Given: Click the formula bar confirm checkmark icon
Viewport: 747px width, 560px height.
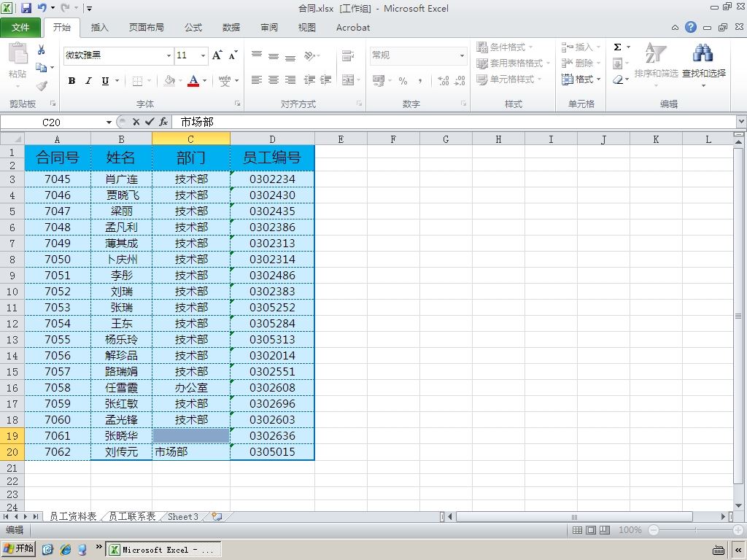Looking at the screenshot, I should pyautogui.click(x=150, y=122).
